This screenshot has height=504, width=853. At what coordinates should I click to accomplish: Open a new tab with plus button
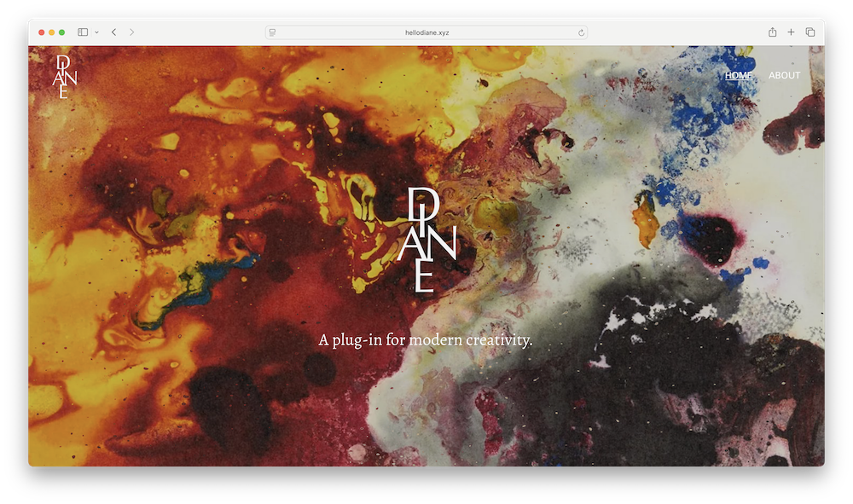[791, 32]
